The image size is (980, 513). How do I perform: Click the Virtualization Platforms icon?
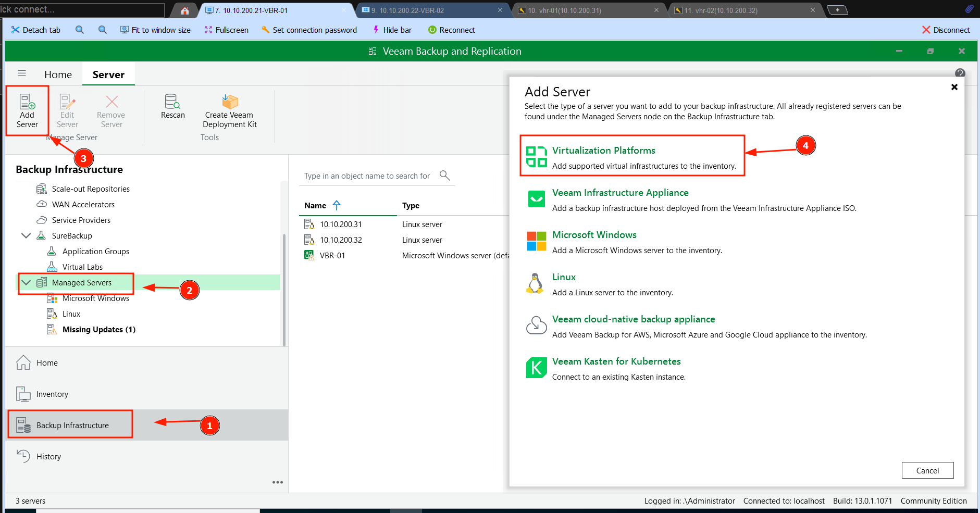click(536, 156)
